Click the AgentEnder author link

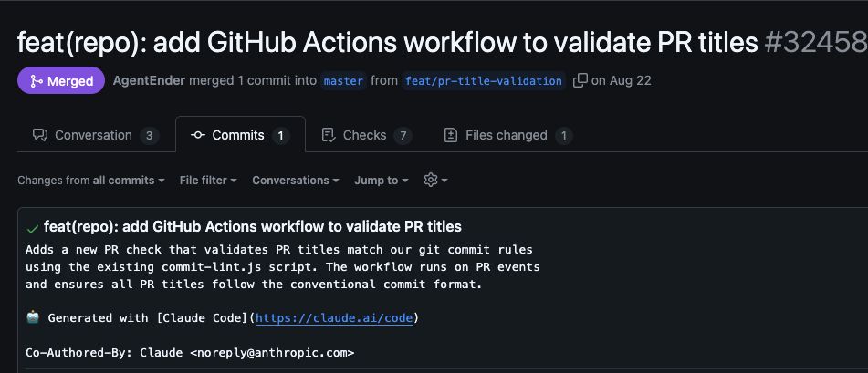coord(149,80)
